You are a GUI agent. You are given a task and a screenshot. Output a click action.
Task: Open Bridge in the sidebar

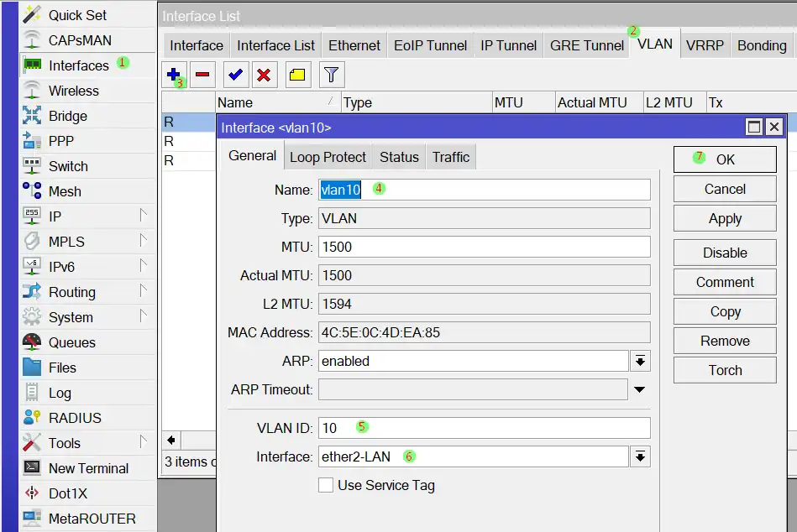(x=67, y=116)
